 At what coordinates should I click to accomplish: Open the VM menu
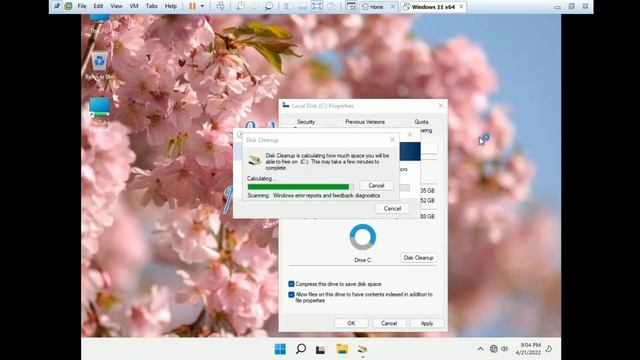(134, 6)
